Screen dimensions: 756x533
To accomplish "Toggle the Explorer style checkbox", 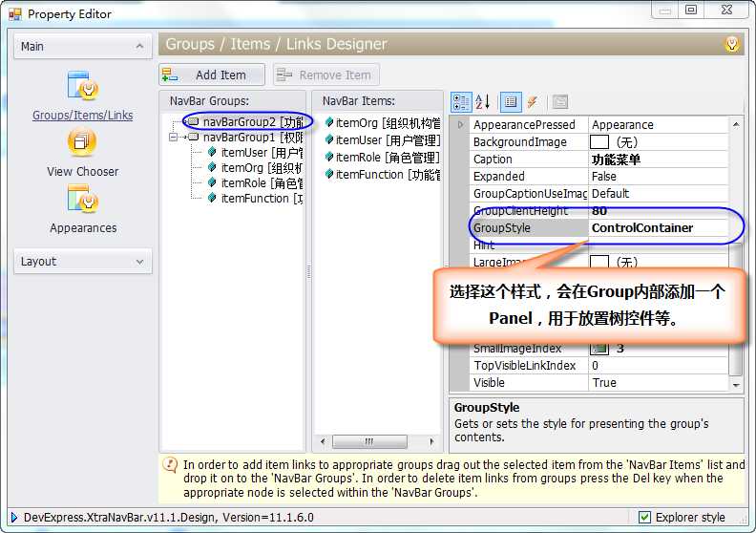I will 644,517.
